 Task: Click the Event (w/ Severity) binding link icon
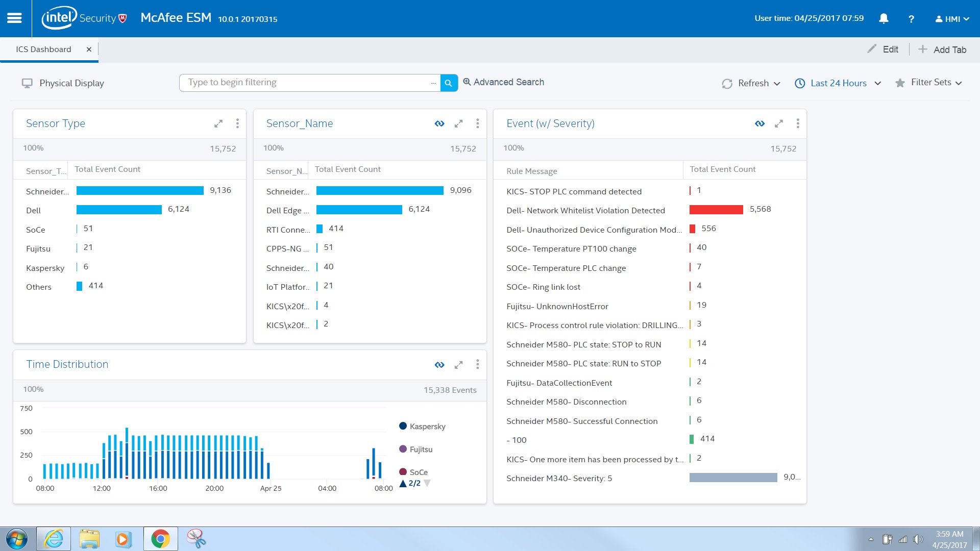click(759, 123)
